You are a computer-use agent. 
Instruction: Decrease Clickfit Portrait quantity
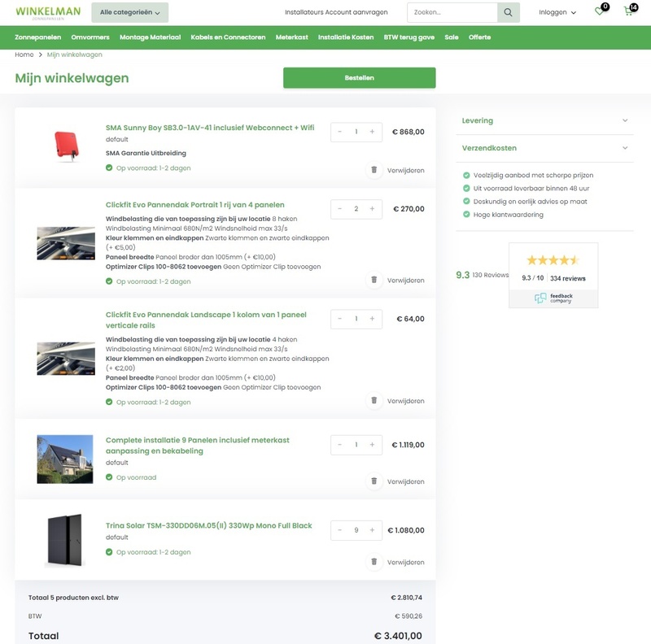pos(339,209)
